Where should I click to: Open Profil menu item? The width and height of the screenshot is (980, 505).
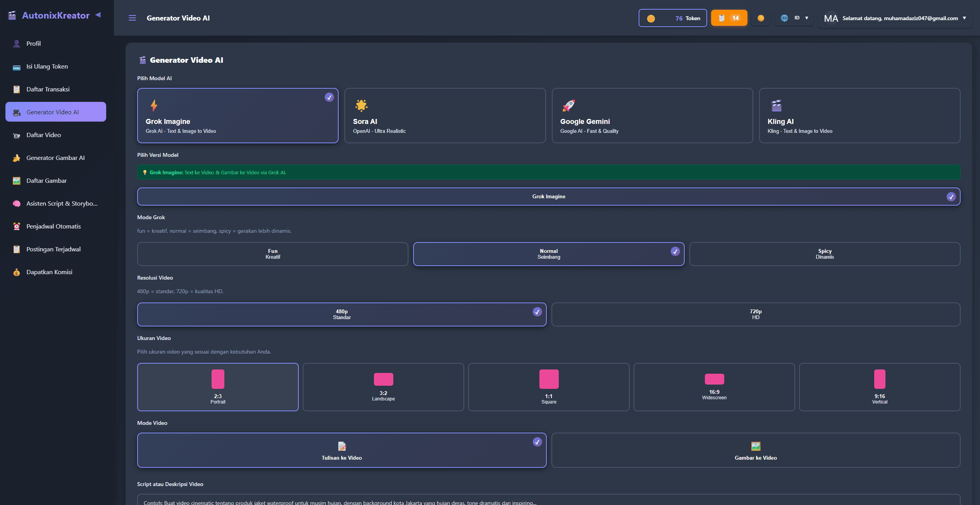pyautogui.click(x=56, y=43)
